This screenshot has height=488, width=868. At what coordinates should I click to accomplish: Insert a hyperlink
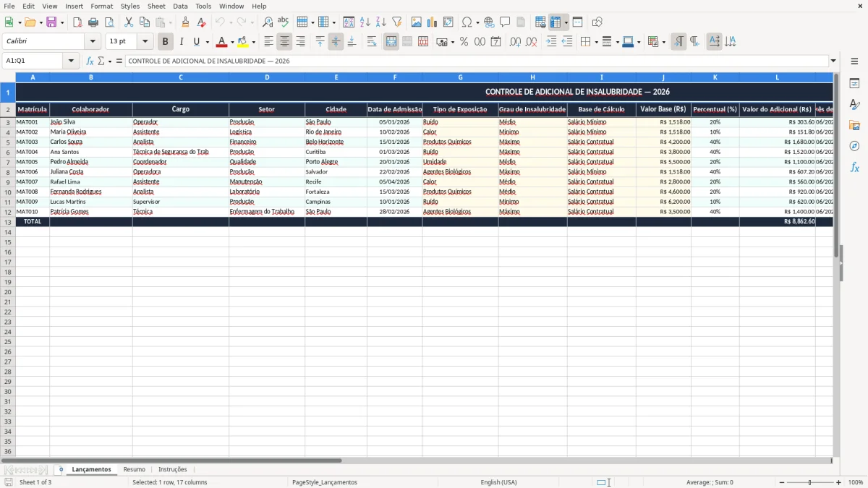(x=489, y=22)
